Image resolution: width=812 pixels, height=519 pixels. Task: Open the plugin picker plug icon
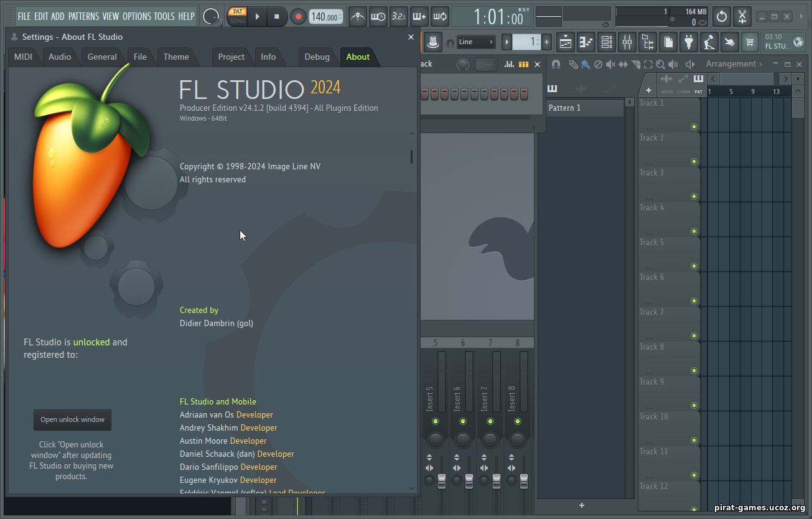click(689, 42)
